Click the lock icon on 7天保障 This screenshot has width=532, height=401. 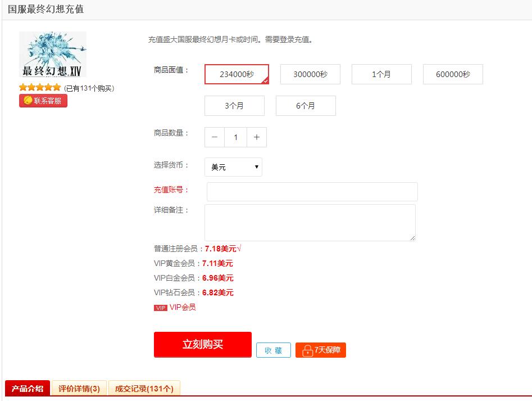(307, 350)
